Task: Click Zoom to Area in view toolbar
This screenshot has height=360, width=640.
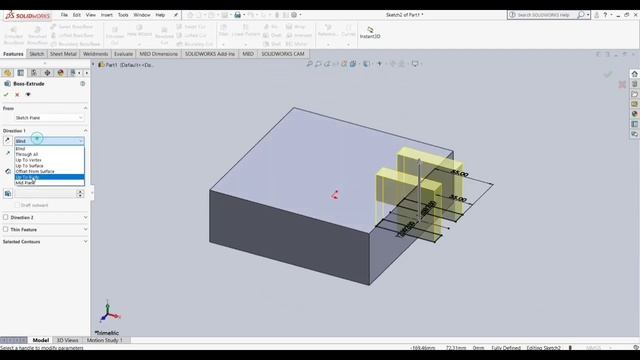Action: point(318,64)
